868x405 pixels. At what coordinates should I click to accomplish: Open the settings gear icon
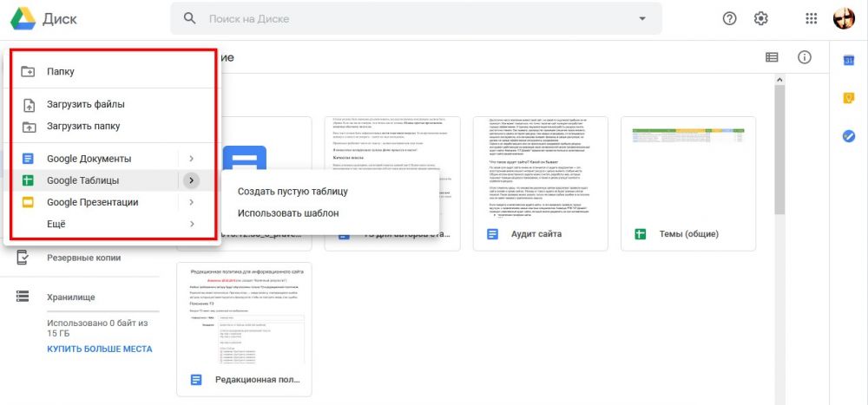(x=761, y=19)
